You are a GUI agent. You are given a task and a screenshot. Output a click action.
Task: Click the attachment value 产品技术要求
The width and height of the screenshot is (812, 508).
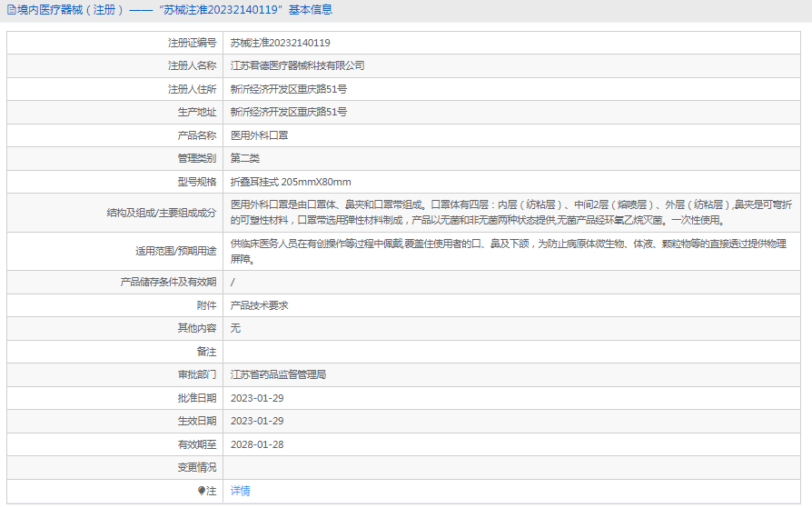point(259,305)
